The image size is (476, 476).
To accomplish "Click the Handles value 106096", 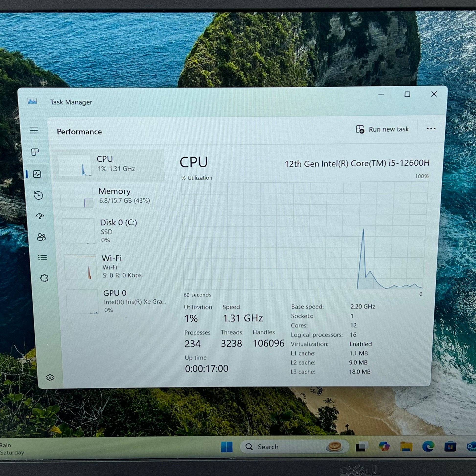I will coord(269,343).
